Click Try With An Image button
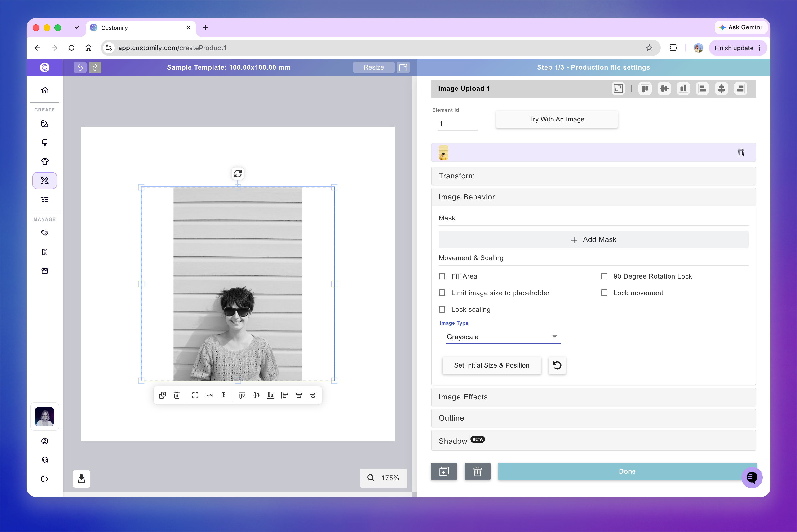Viewport: 797px width, 532px height. 557,119
